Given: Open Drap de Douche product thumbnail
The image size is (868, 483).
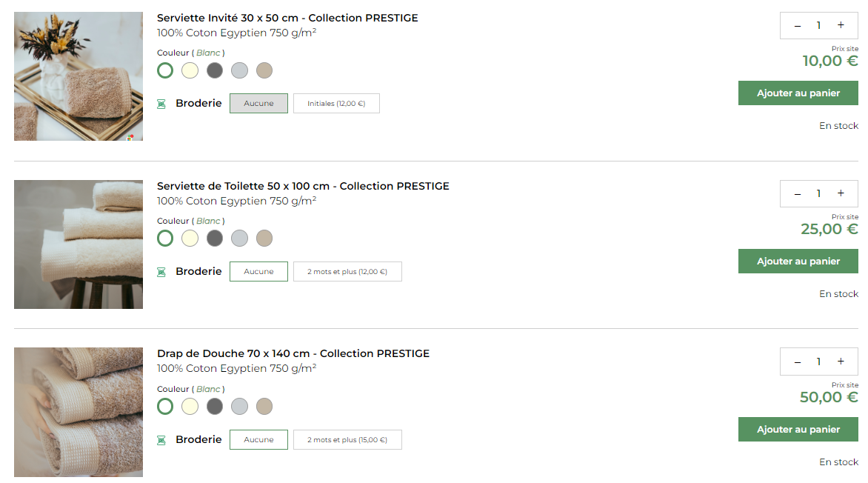Looking at the screenshot, I should (79, 412).
